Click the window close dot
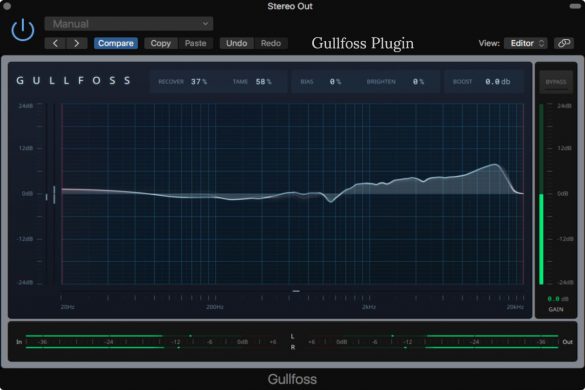The width and height of the screenshot is (585, 390). click(7, 6)
